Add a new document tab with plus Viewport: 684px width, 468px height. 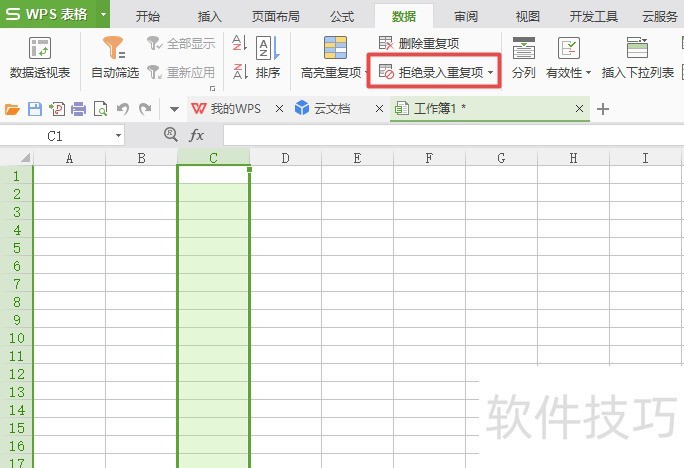602,109
